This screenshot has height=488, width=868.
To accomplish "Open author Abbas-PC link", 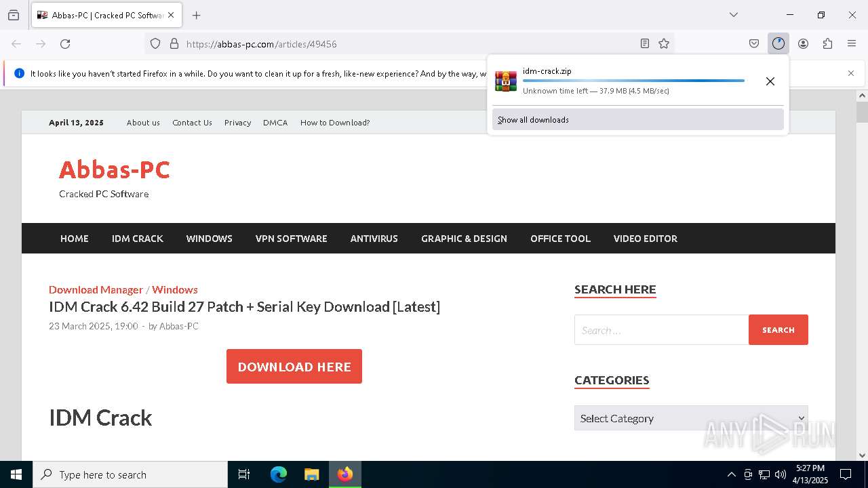I will (179, 326).
